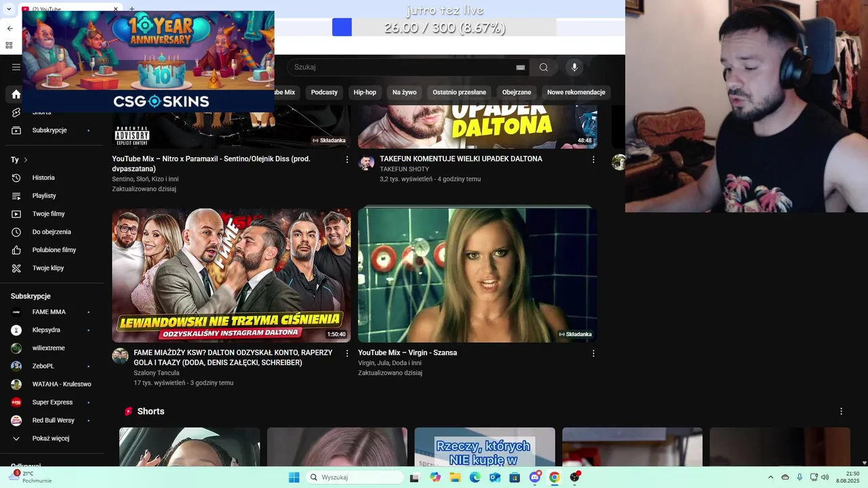Show hidden system tray icons
Screen dimensions: 868x488
(x=770, y=477)
